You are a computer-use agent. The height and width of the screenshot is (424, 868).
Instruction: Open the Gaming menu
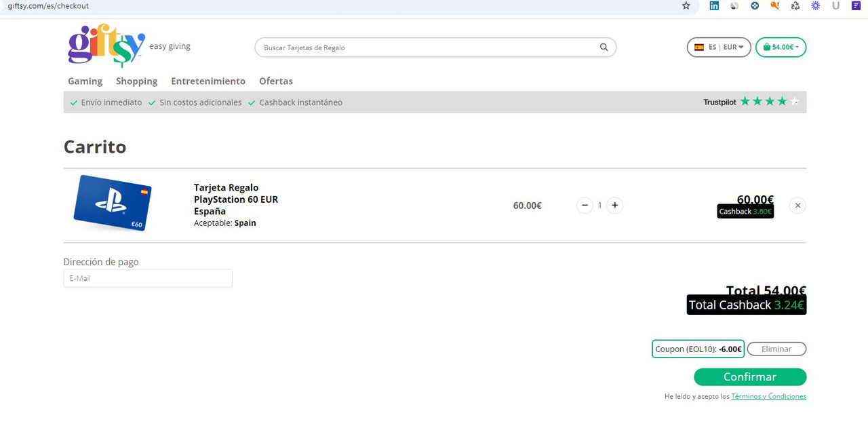(85, 81)
